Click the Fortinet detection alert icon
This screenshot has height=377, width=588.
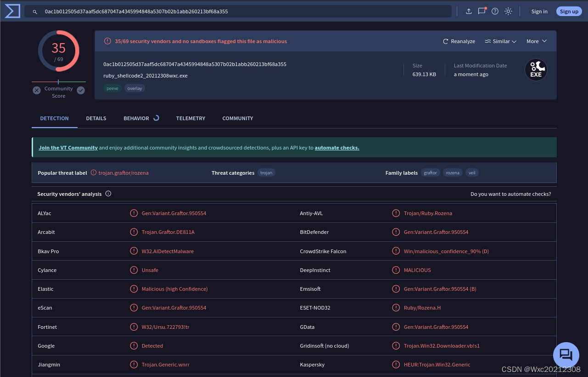click(134, 327)
